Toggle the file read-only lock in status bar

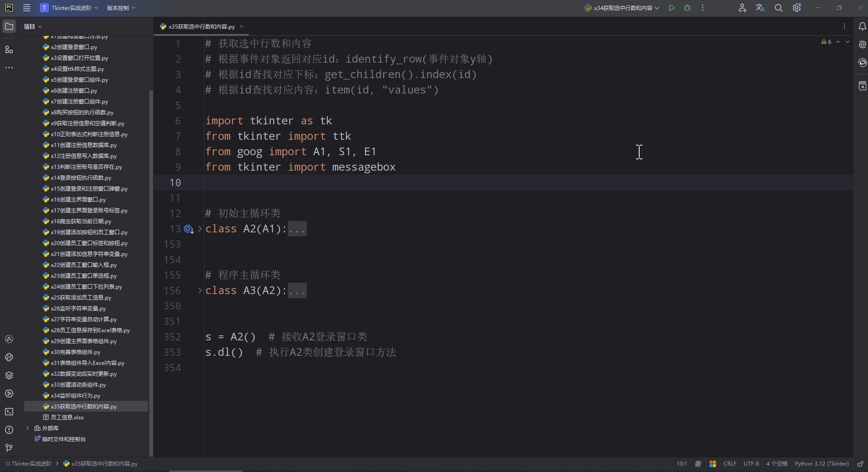coord(860,464)
